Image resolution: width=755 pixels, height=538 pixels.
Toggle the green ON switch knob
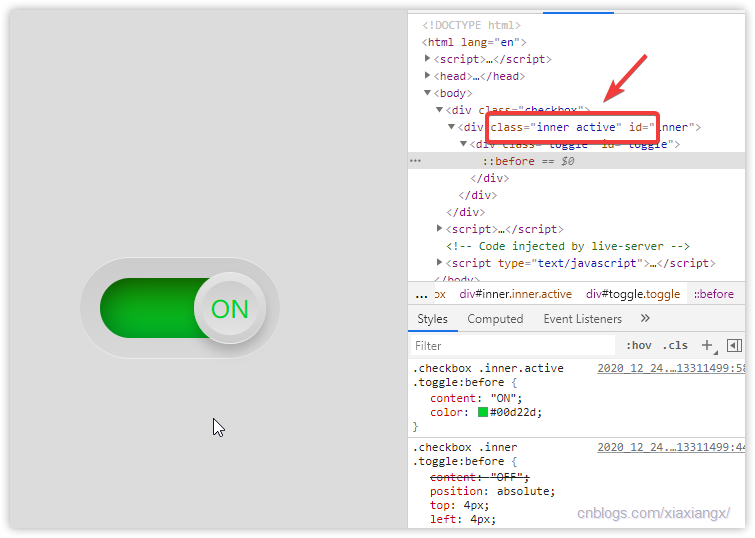pos(230,308)
